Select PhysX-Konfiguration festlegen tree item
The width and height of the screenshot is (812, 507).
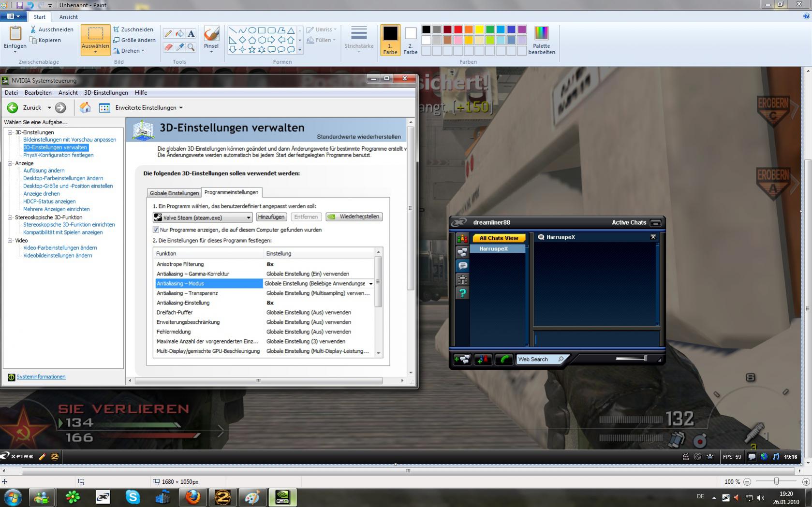tap(59, 155)
